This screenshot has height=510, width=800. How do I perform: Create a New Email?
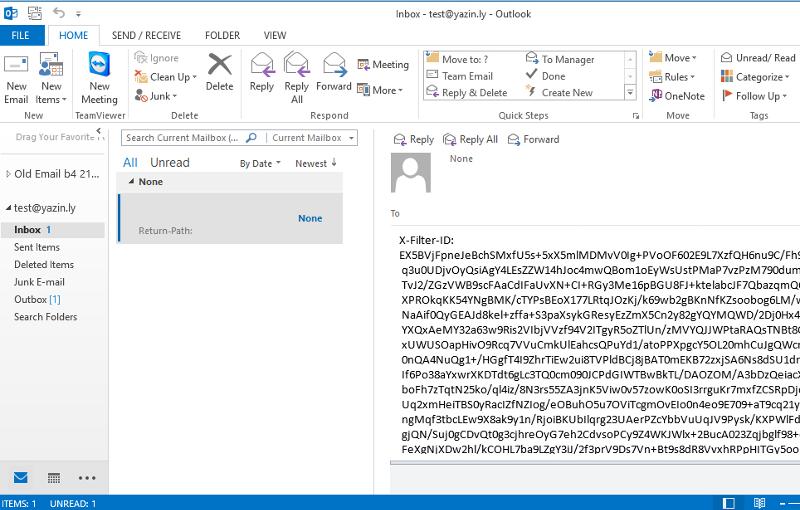16,79
